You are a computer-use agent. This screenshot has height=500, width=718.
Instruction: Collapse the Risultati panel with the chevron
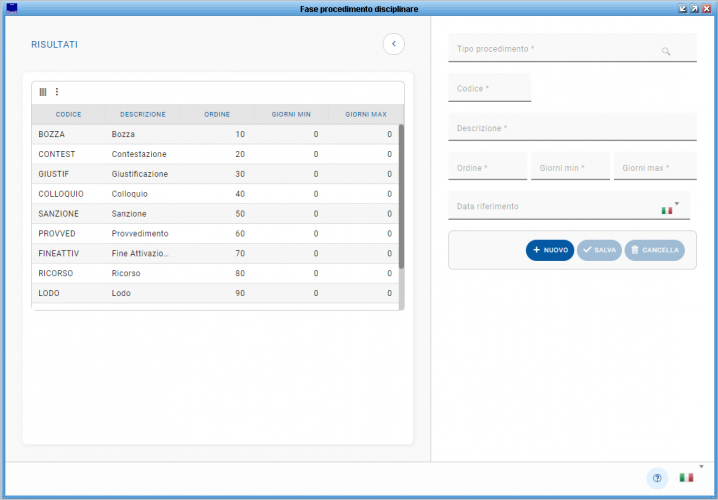tap(394, 44)
